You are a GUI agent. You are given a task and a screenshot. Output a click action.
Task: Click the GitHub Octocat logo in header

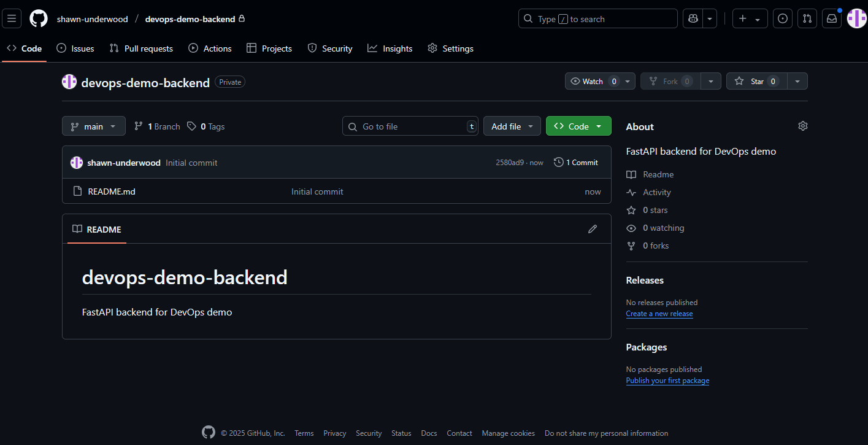coord(39,18)
